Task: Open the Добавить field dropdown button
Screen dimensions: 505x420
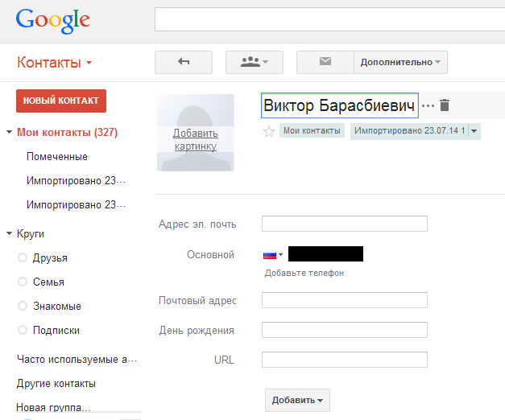Action: pyautogui.click(x=297, y=400)
